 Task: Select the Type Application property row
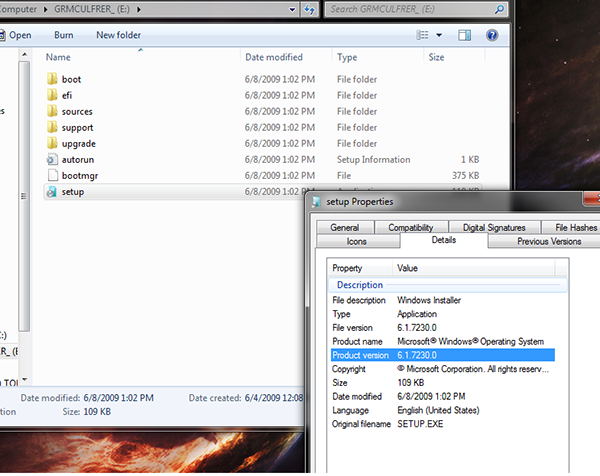(443, 314)
